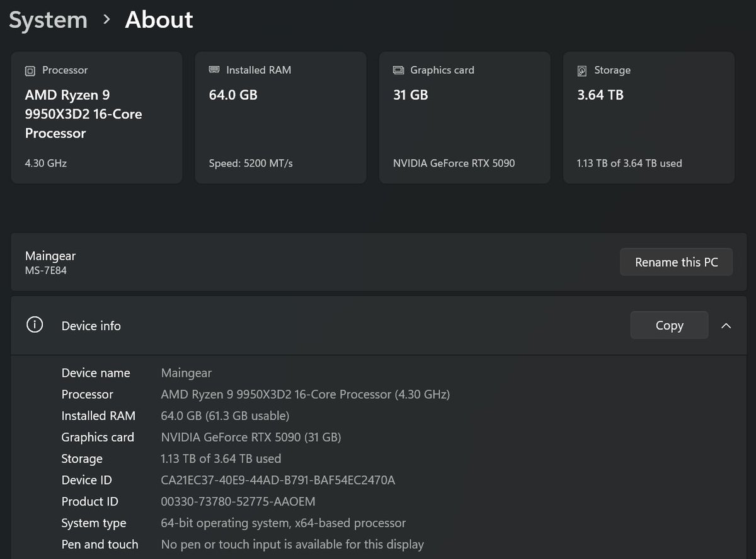Click the Pen and touch row label
Viewport: 756px width, 559px height.
[x=100, y=545]
